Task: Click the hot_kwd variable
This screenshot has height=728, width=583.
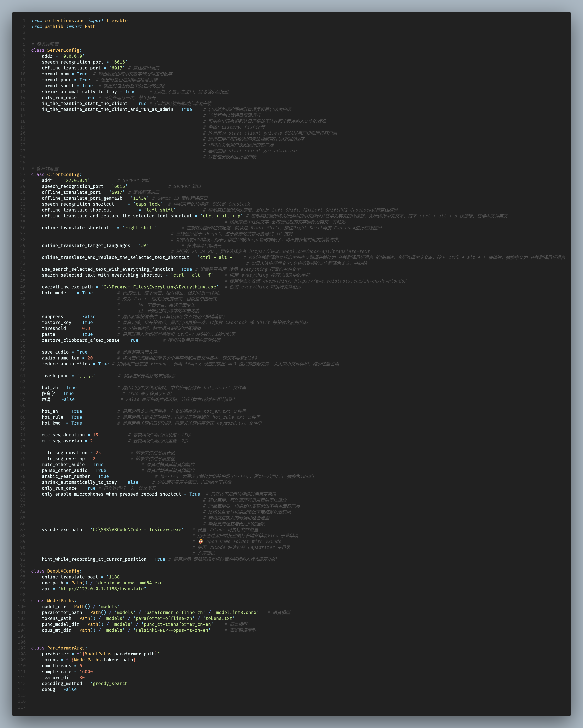Action: pos(51,423)
